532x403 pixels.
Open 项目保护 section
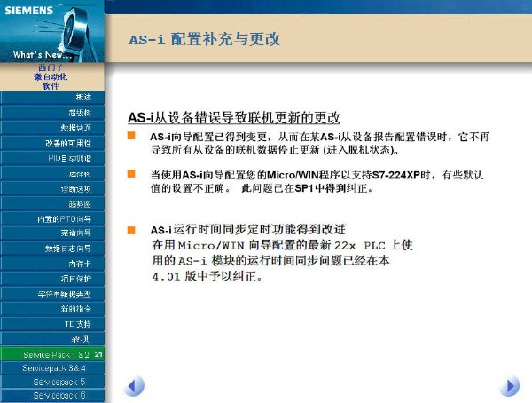(52, 279)
